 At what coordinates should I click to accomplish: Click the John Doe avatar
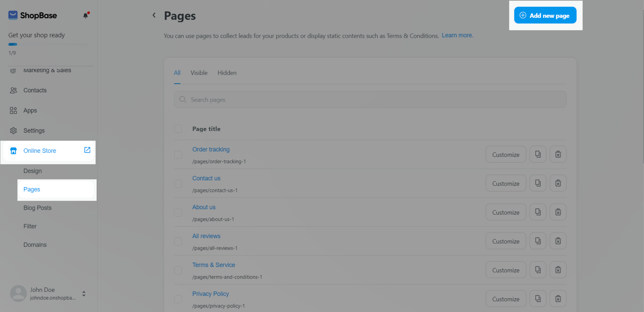pyautogui.click(x=18, y=293)
